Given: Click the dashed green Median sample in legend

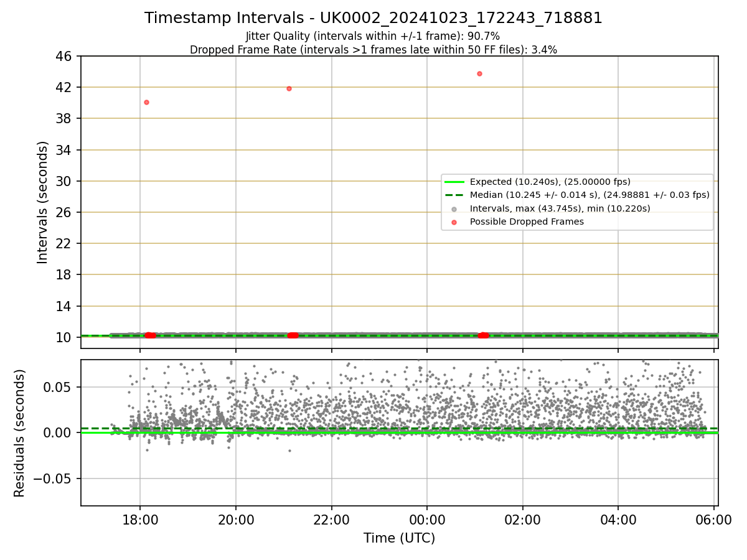Looking at the screenshot, I should (454, 195).
